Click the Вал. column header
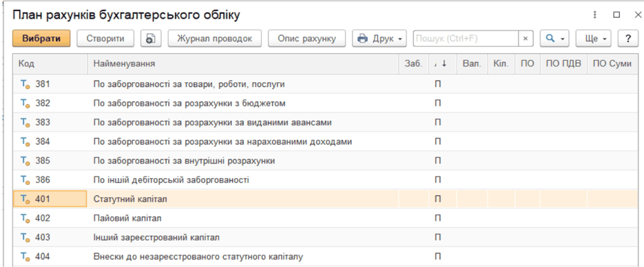This screenshot has height=267, width=644. [x=472, y=64]
